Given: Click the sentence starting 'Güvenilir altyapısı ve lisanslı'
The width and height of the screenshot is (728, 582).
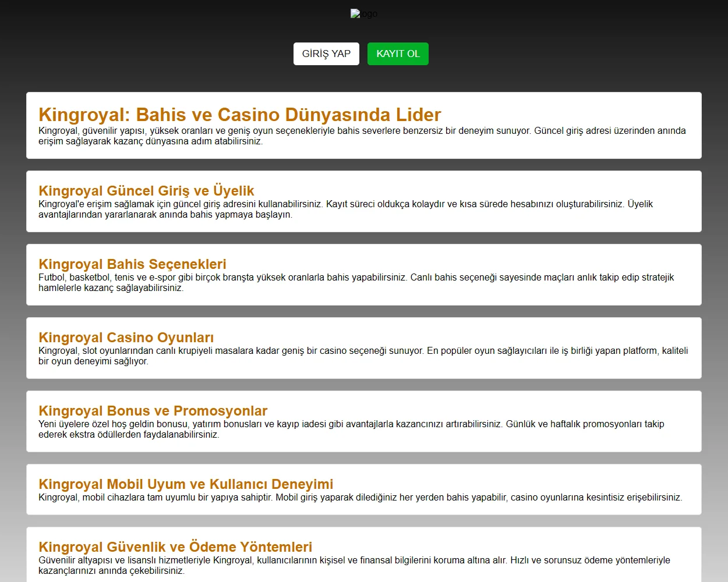Looking at the screenshot, I should pyautogui.click(x=273, y=560).
